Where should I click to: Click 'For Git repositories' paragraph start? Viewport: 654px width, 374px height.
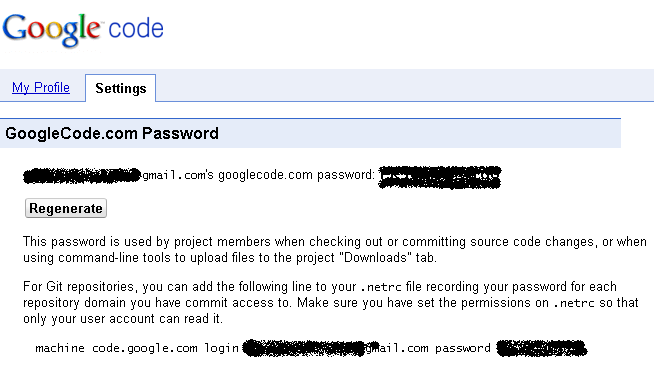(78, 286)
